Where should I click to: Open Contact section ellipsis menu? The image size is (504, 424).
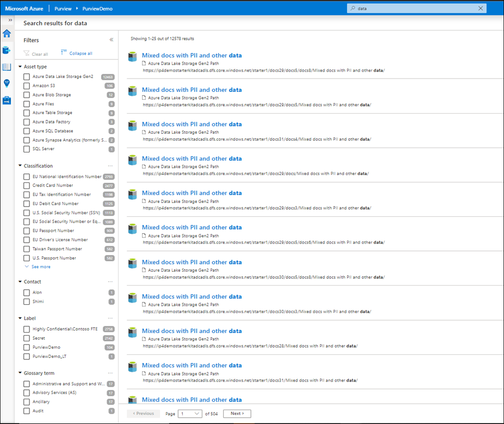[111, 281]
